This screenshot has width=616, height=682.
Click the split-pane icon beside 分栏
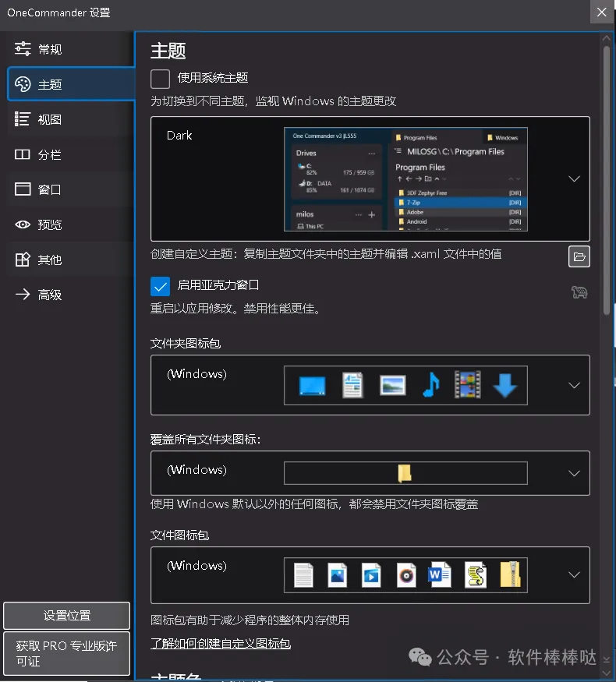pyautogui.click(x=23, y=154)
